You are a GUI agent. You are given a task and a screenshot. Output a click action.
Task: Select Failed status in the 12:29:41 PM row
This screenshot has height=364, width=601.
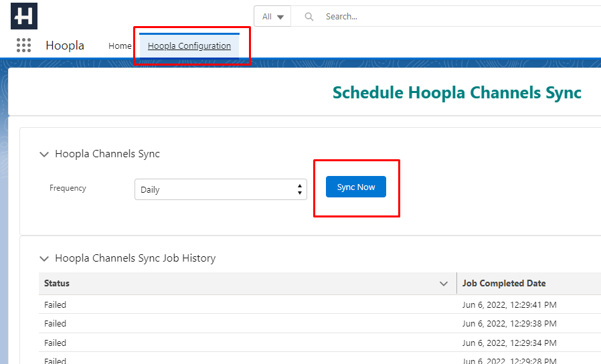click(x=55, y=304)
